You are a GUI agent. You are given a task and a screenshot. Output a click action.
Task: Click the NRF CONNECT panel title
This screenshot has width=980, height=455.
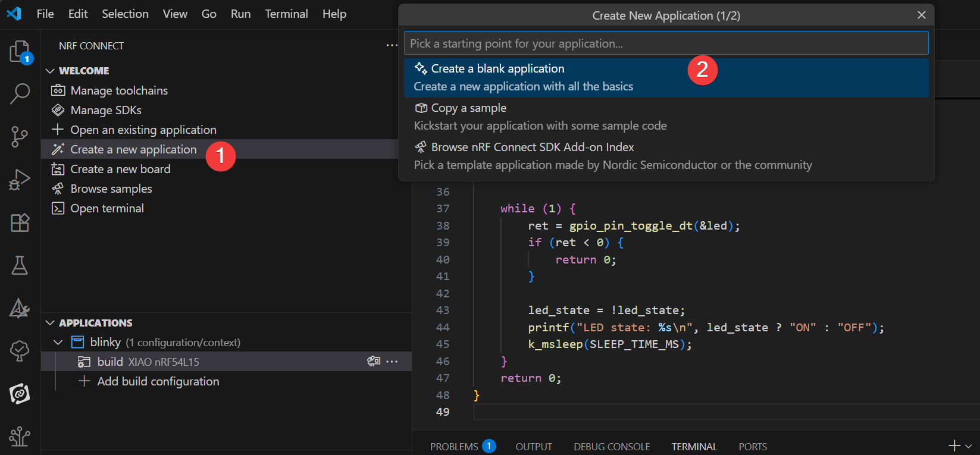point(91,46)
